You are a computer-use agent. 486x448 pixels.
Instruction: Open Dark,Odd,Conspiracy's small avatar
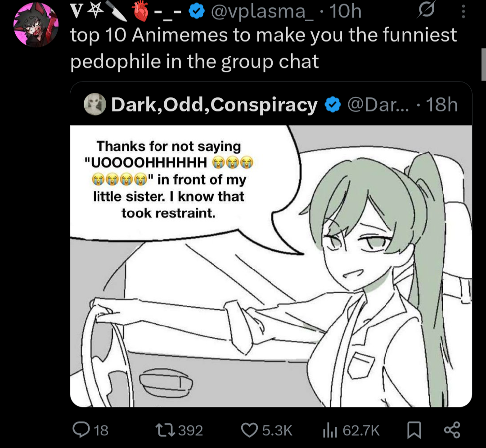[x=95, y=104]
